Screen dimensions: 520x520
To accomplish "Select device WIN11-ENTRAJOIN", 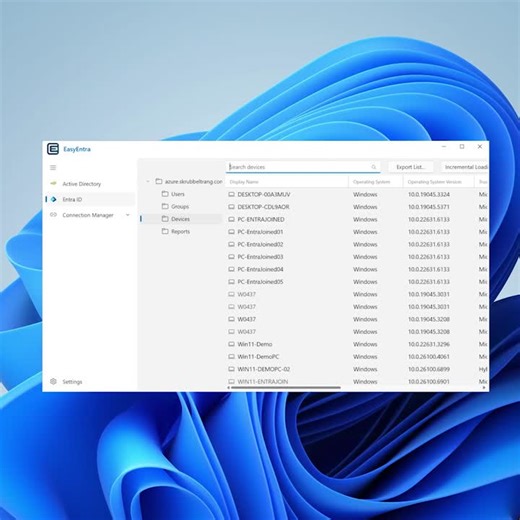I will (263, 382).
